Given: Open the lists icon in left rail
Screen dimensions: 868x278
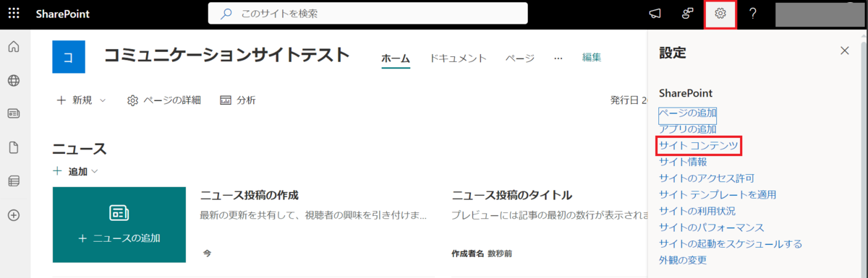Looking at the screenshot, I should (13, 181).
